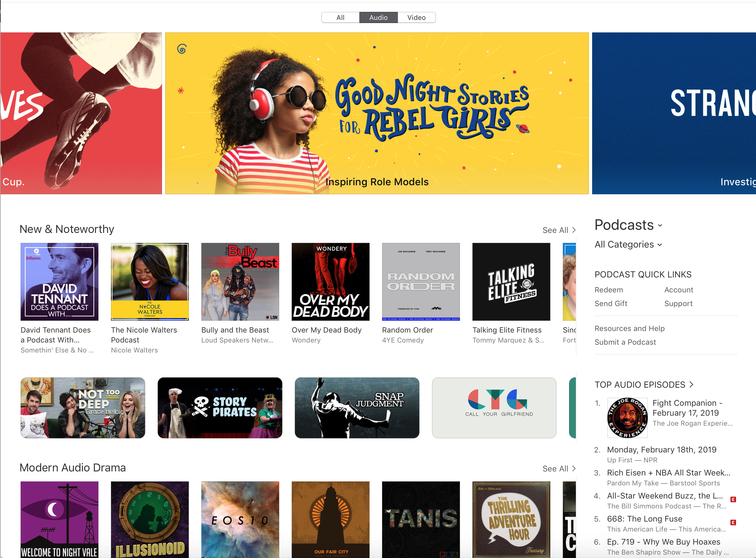Open Submit a Podcast link
Screen dimensions: 756x558
pyautogui.click(x=625, y=342)
